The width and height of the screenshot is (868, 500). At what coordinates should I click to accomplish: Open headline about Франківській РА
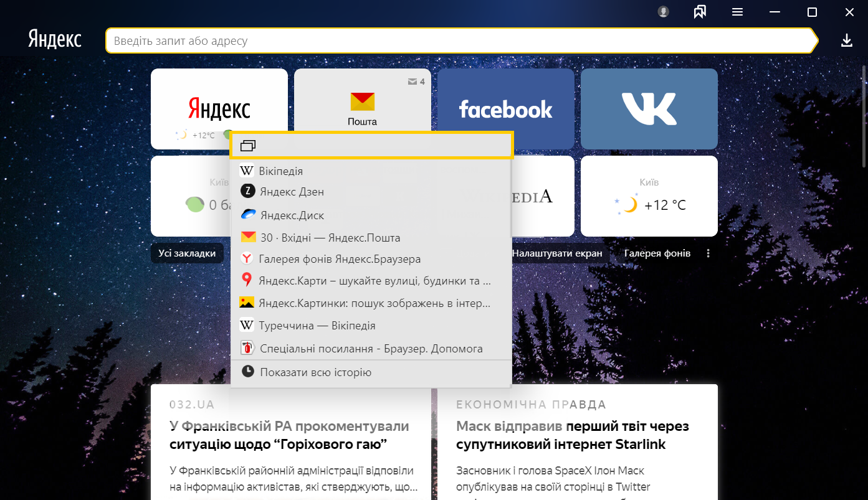pos(289,435)
